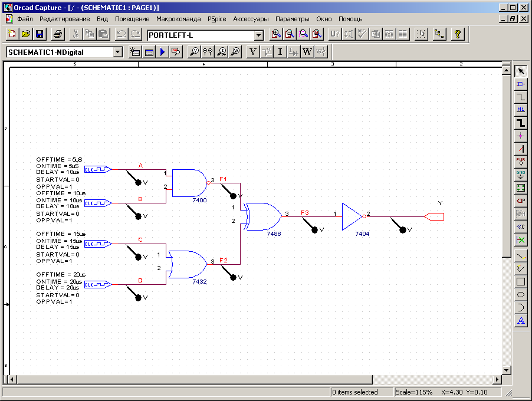This screenshot has height=401, width=532.
Task: Choose the Place Polyline tool
Action: point(520,269)
